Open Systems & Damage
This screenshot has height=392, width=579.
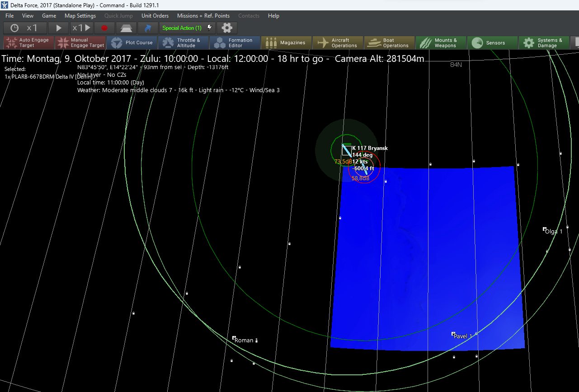point(544,43)
